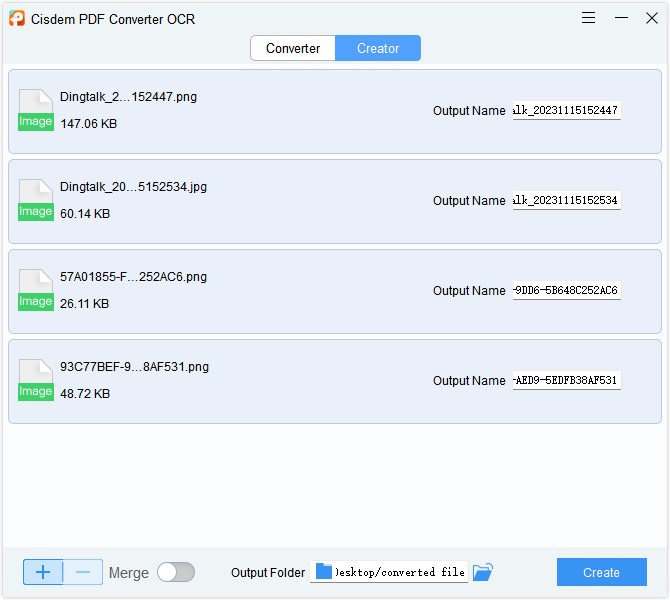Add files with the plus button

(43, 572)
